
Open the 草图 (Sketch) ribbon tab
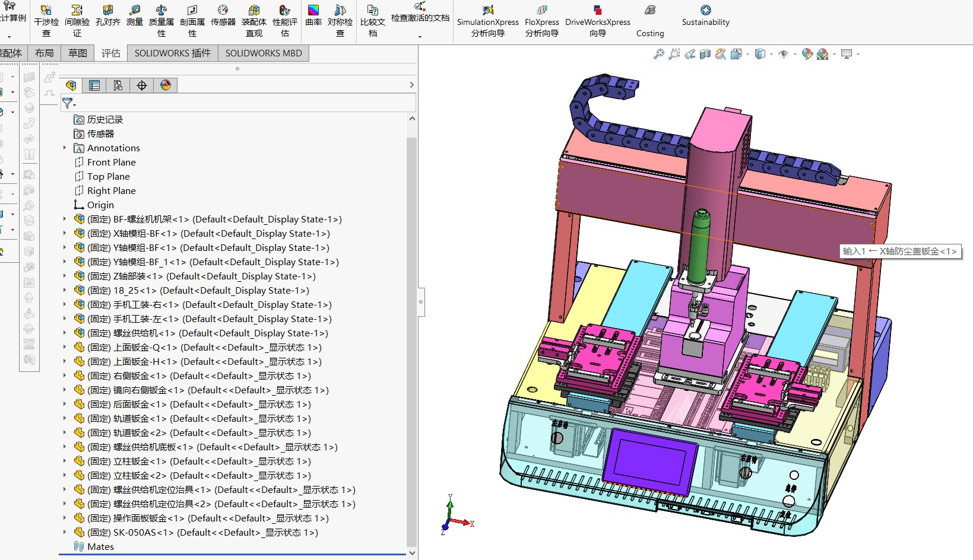[77, 53]
